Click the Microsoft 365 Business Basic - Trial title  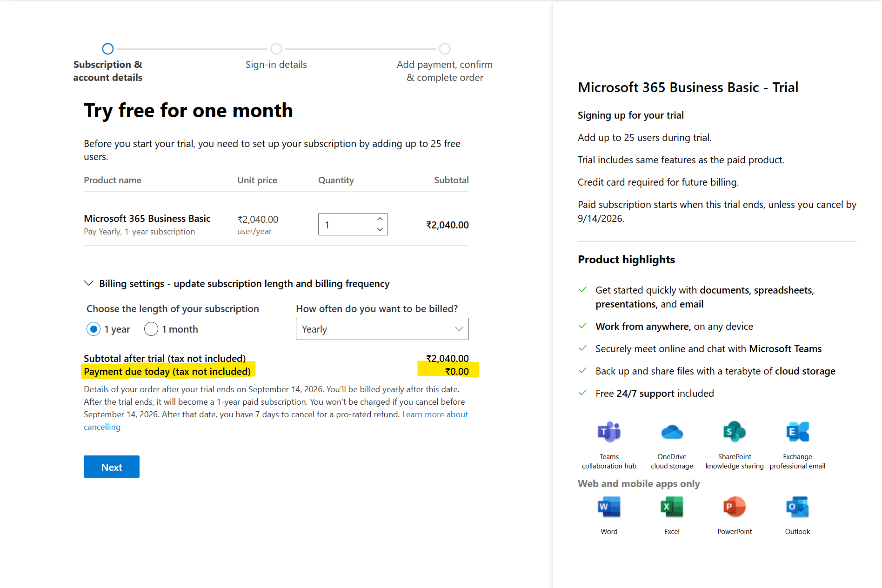(688, 87)
